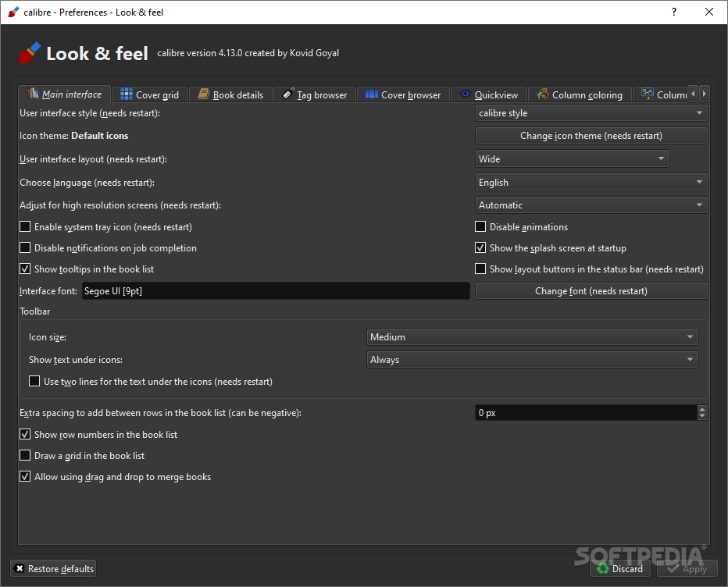Viewport: 728px width, 587px height.
Task: Toggle Show row numbers in the book list
Action: (x=25, y=434)
